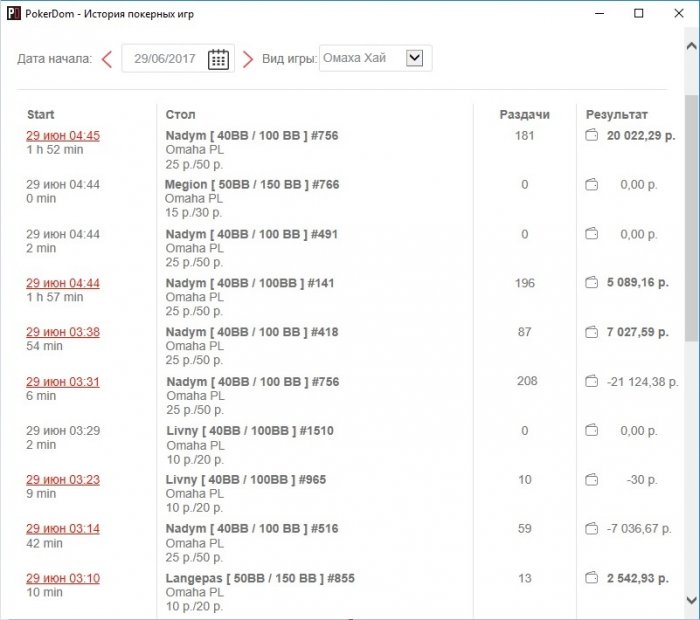Open session link 29 июн 04:45
Viewport: 700px width, 620px height.
[x=63, y=136]
